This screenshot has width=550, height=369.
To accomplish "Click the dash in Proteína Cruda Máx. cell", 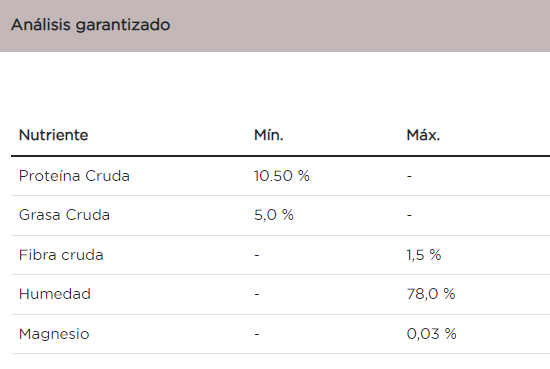I will (409, 176).
